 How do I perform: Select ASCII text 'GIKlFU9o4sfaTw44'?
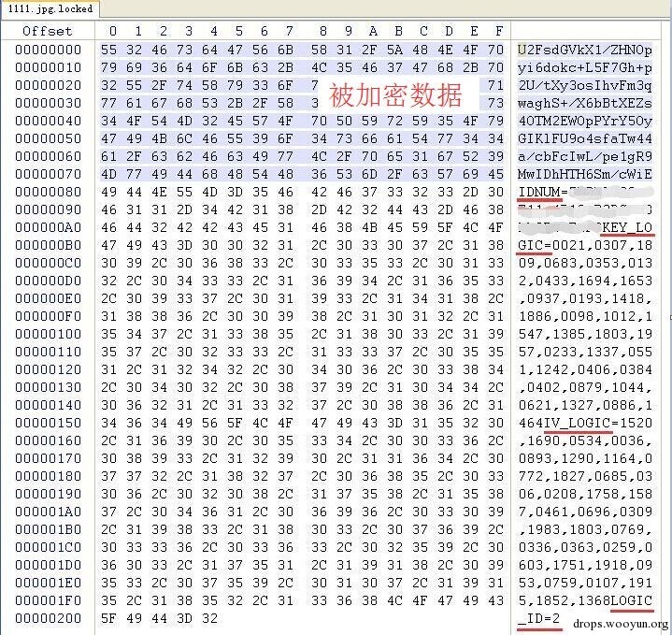coord(585,138)
